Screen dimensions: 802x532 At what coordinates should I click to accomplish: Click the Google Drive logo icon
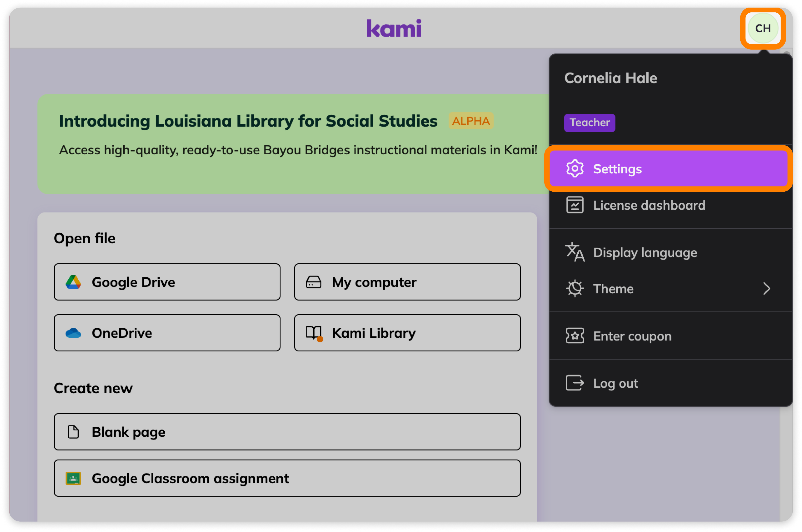[x=73, y=282]
